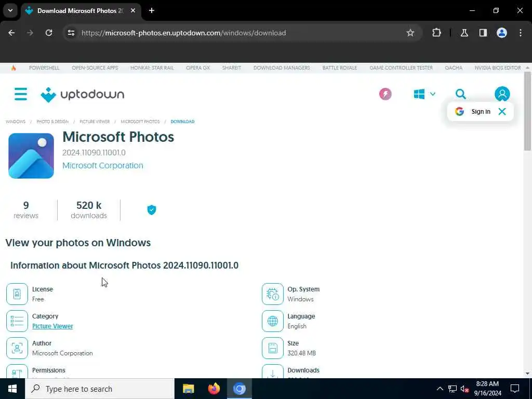This screenshot has height=399, width=532.
Task: Open the pink lightning Turbo icon
Action: pos(385,94)
